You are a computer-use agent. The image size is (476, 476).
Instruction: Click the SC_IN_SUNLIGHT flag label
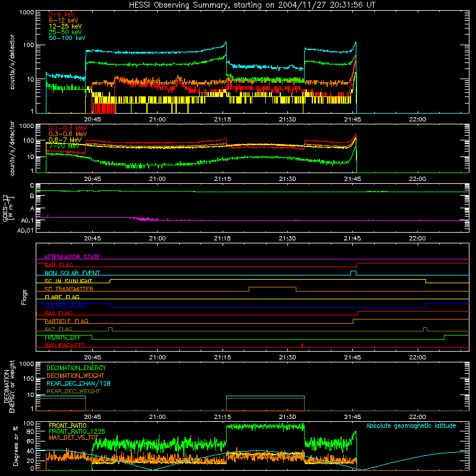pos(68,281)
